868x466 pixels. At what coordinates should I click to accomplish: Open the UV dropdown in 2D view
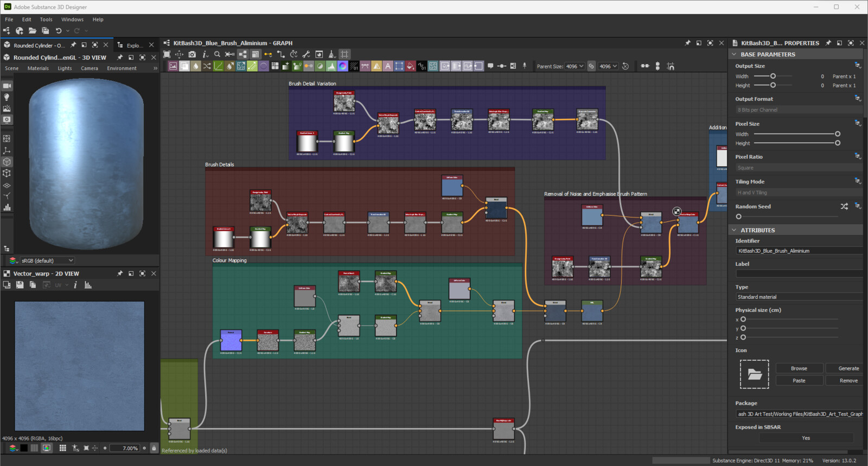click(x=60, y=285)
